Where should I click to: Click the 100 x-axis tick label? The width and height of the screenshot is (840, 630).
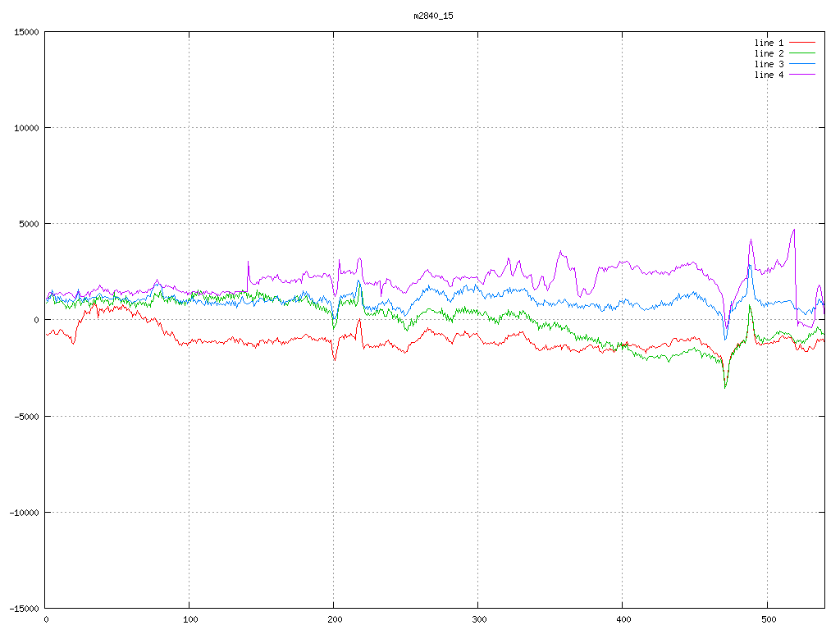(189, 619)
